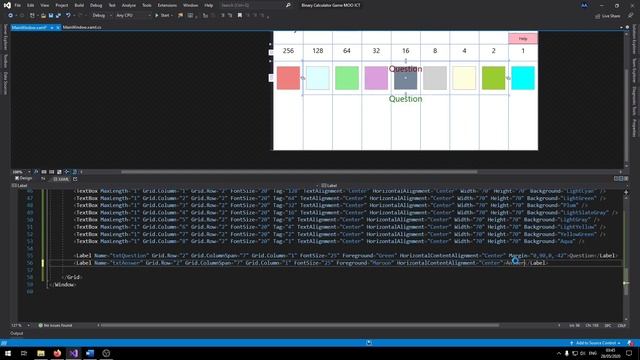Select the Plum textbox under 32
640x360 pixels.
click(x=376, y=78)
